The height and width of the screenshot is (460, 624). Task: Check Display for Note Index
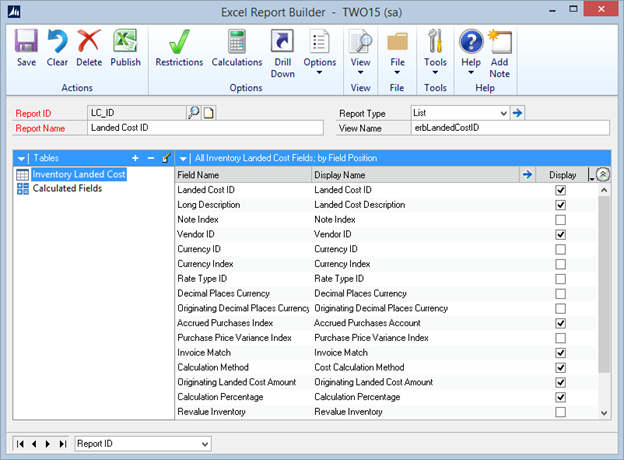coord(560,220)
